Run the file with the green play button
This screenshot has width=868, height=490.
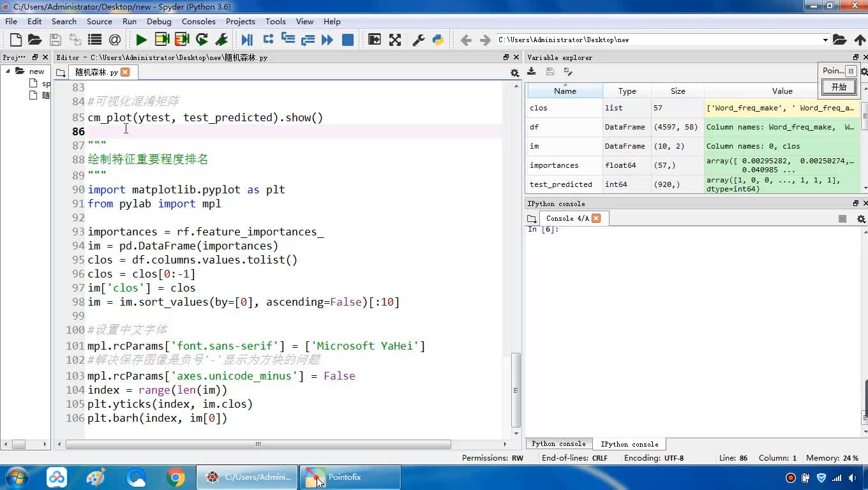click(141, 40)
